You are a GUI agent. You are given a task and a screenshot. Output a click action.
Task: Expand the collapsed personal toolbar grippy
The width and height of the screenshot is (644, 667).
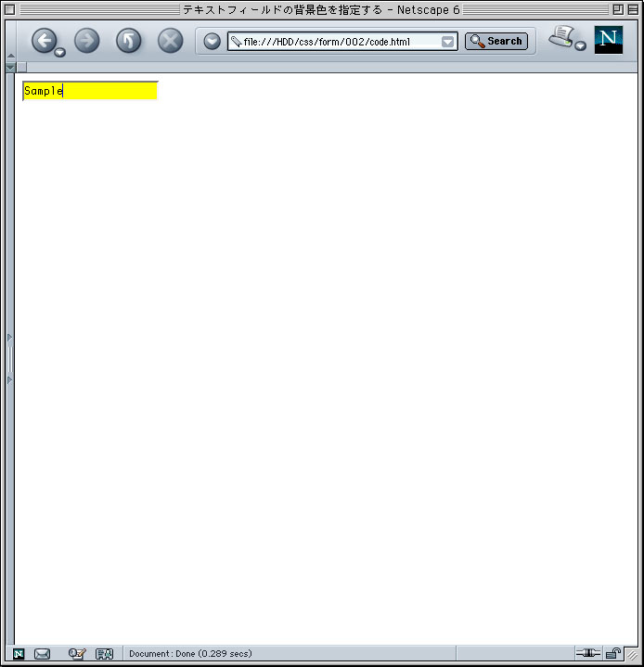coord(11,67)
